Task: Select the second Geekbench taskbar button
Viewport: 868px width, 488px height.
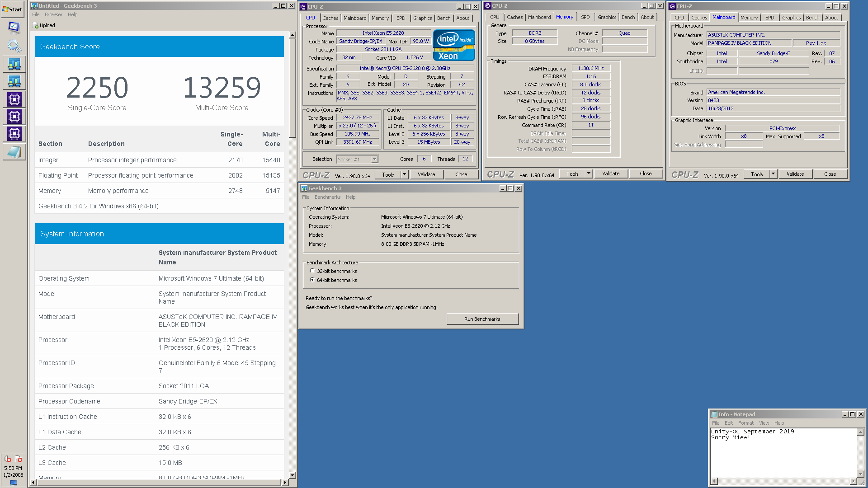Action: 14,82
